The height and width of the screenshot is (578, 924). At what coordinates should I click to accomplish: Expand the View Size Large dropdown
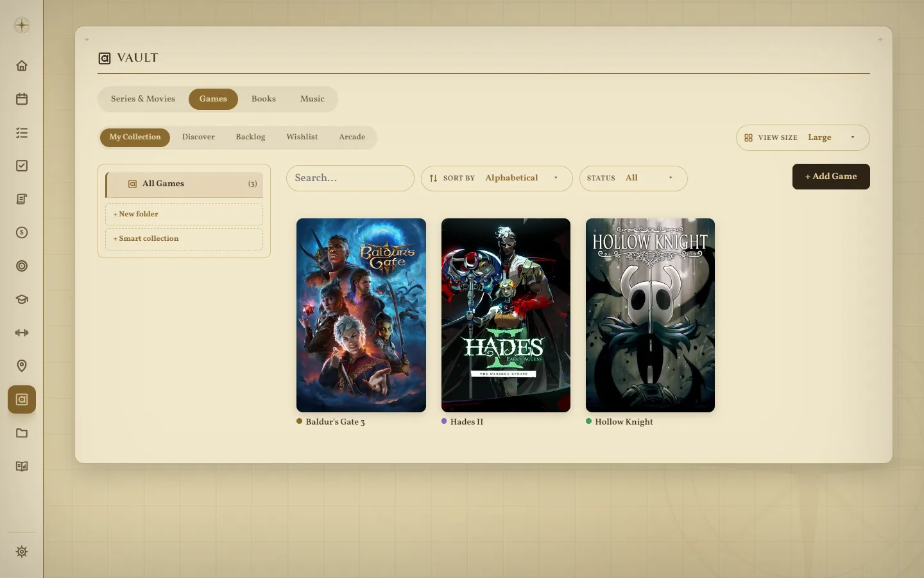point(803,137)
